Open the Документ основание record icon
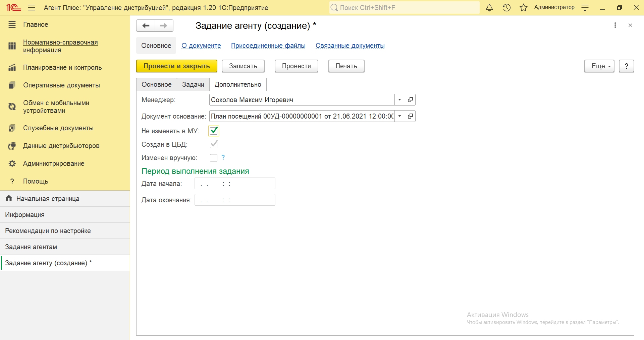The height and width of the screenshot is (340, 644). point(410,116)
